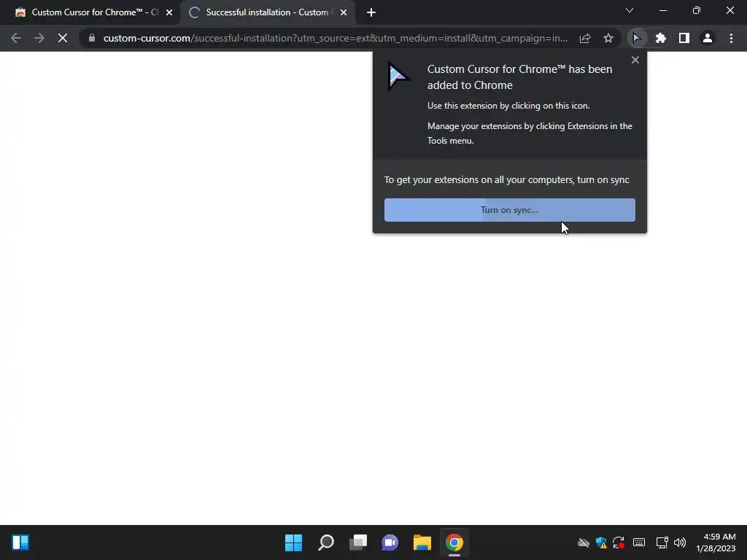Open the touch keyboard tray icon
This screenshot has width=747, height=560.
coord(639,542)
